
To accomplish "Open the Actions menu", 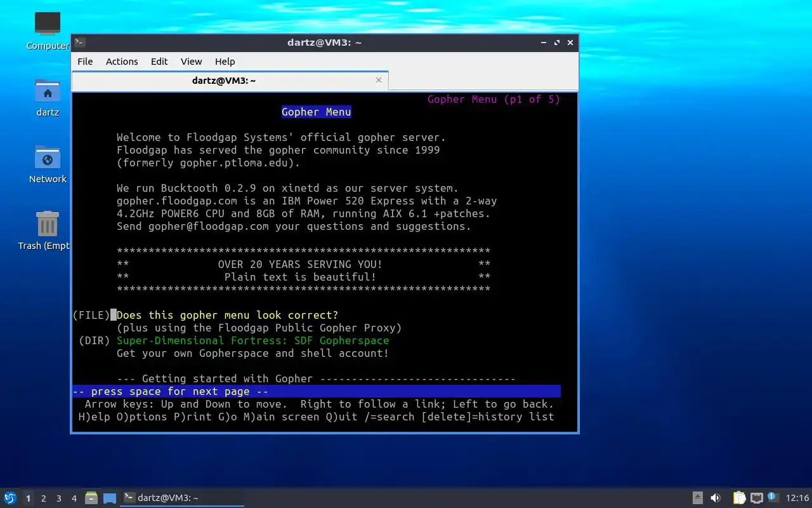I will tap(122, 62).
